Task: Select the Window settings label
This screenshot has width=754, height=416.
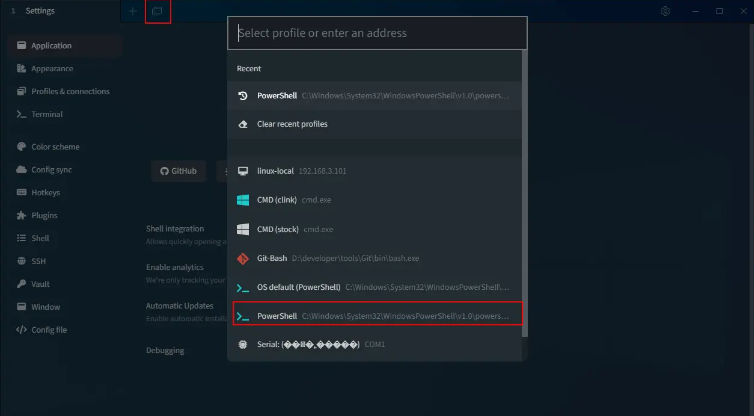Action: 46,307
